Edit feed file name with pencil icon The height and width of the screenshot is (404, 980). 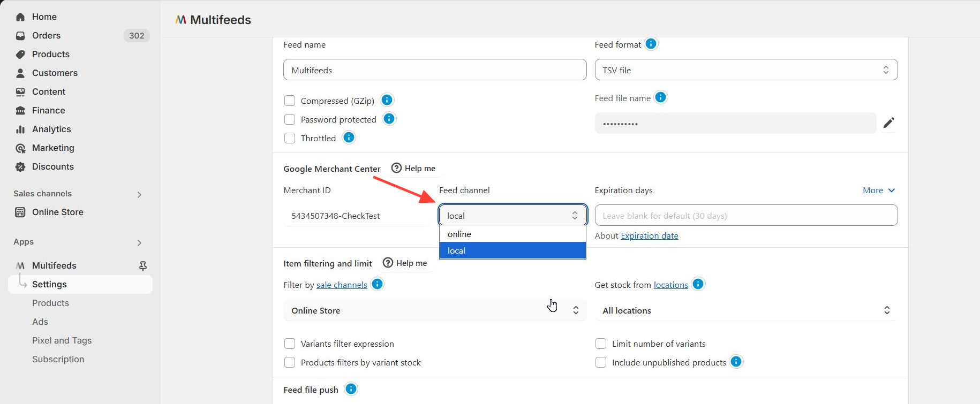(889, 123)
